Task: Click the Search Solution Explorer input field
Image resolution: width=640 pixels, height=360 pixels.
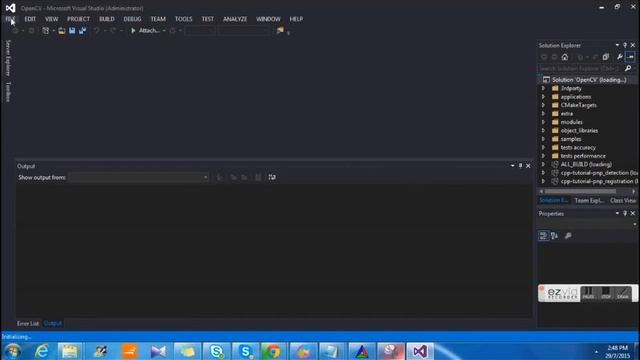Action: (x=580, y=68)
